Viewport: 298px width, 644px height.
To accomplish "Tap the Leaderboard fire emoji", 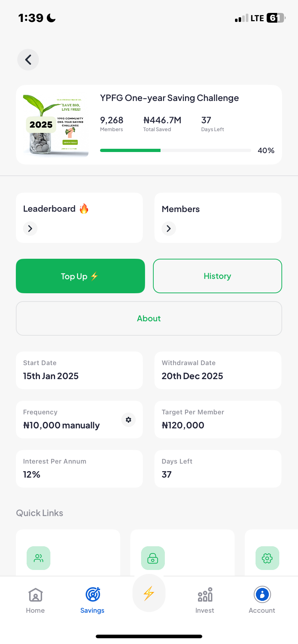I will (x=84, y=208).
